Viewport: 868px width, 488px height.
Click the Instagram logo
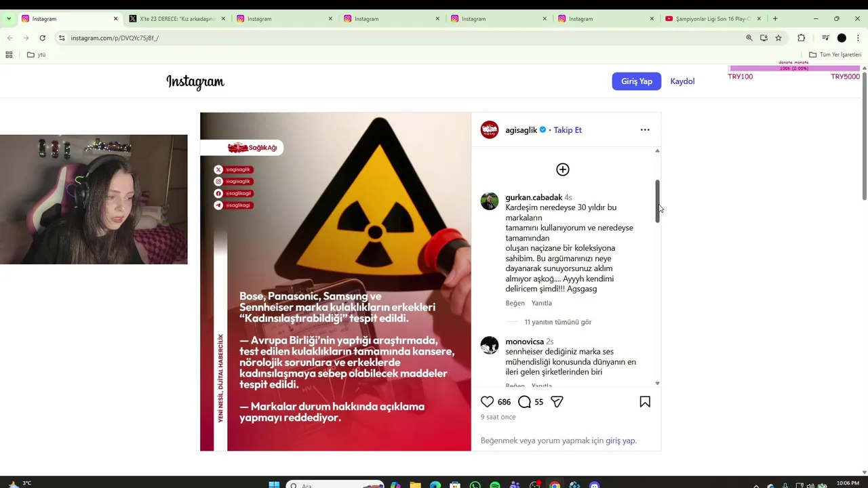pyautogui.click(x=195, y=82)
